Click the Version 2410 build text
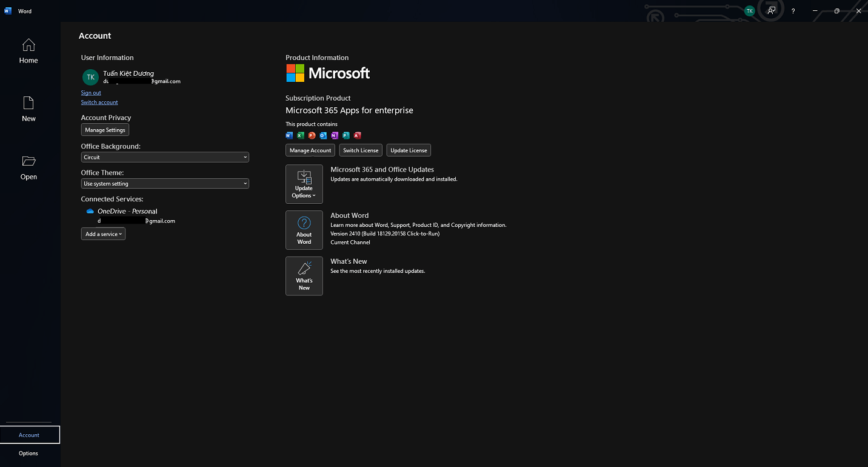The width and height of the screenshot is (868, 467). (x=385, y=233)
